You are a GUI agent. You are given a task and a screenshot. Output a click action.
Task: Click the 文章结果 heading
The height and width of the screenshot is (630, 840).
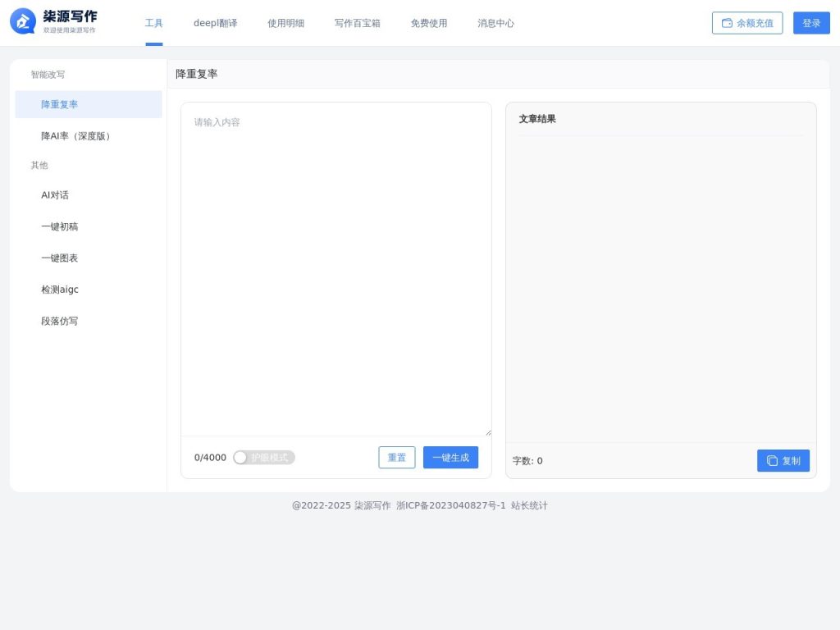pos(537,119)
